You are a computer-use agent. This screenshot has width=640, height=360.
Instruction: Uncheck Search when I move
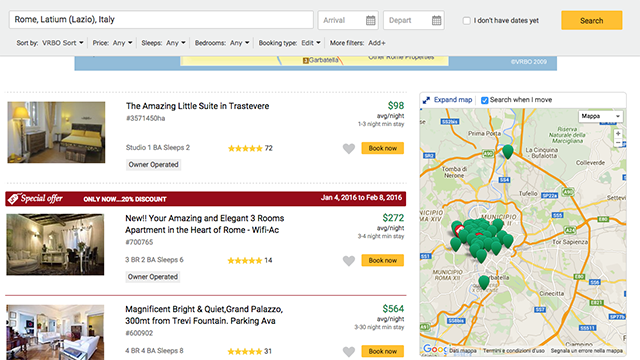pyautogui.click(x=484, y=100)
